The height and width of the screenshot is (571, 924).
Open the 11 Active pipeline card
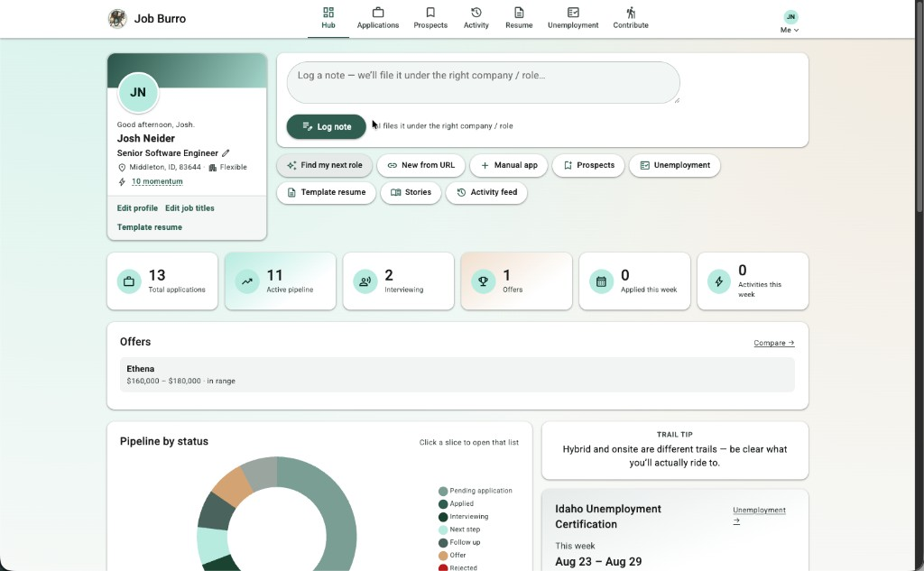coord(281,281)
